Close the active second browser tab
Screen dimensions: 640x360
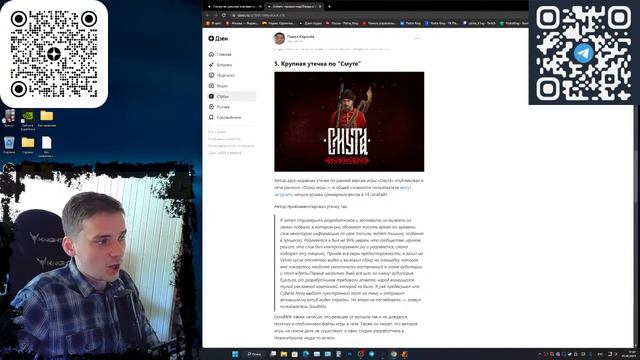coord(320,7)
